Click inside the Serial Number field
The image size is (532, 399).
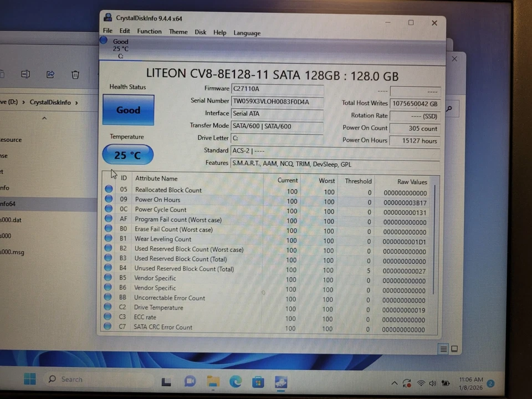277,101
